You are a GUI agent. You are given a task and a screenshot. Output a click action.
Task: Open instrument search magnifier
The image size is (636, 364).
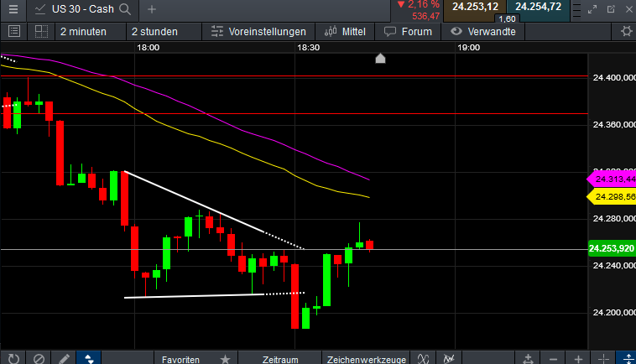coord(125,9)
